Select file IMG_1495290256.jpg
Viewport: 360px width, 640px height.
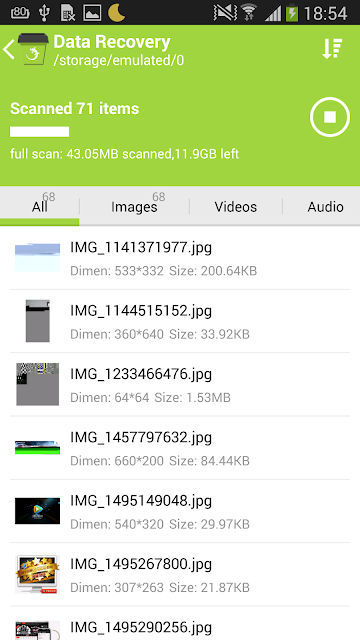coord(180,623)
